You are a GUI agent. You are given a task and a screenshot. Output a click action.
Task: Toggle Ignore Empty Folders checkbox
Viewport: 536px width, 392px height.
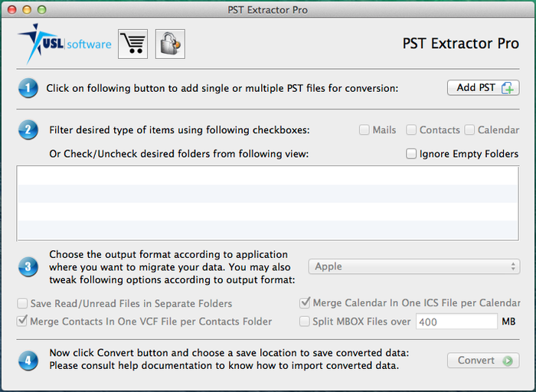click(x=411, y=154)
